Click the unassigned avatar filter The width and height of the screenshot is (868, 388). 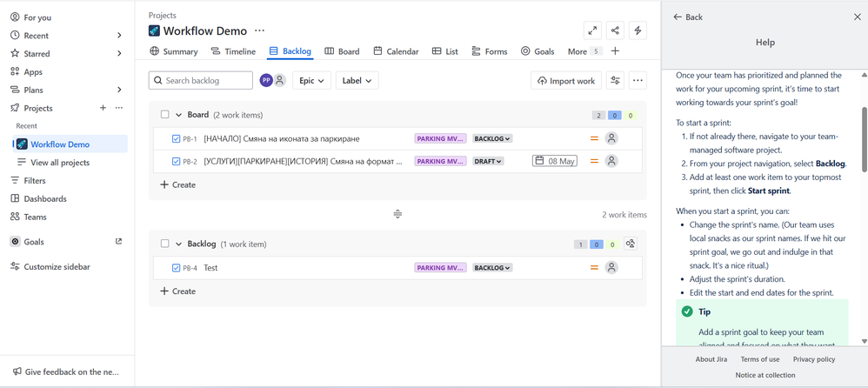pyautogui.click(x=279, y=80)
